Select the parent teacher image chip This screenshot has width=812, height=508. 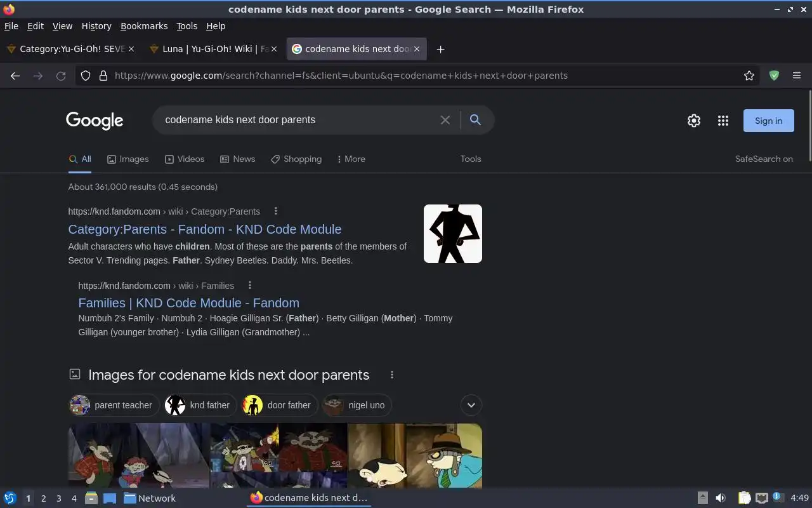tap(114, 405)
